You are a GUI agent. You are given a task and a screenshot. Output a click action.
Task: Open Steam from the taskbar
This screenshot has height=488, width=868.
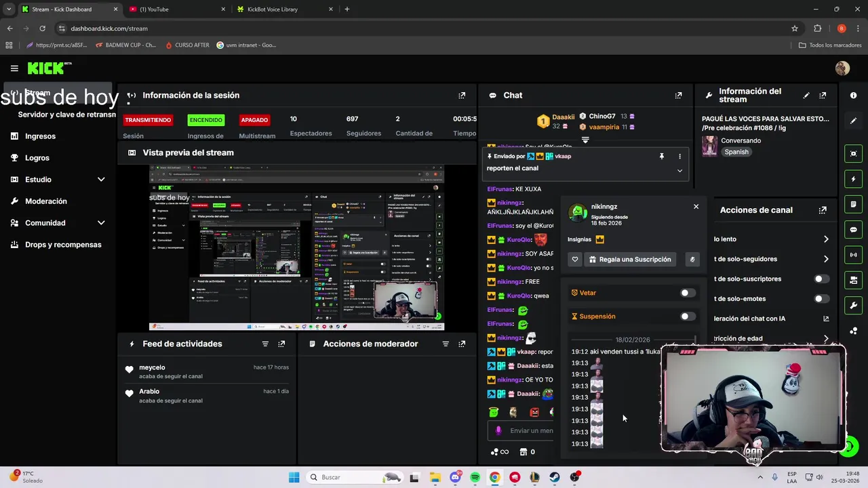(555, 477)
